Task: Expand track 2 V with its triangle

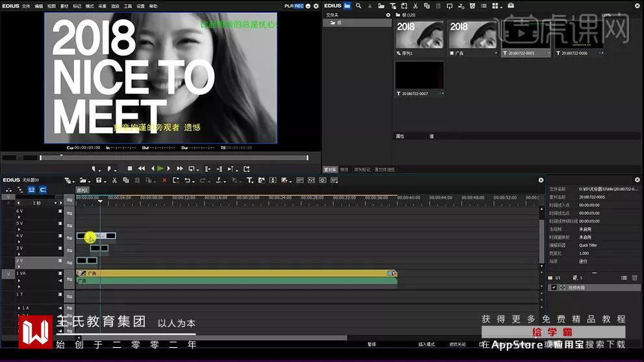Action: click(19, 266)
